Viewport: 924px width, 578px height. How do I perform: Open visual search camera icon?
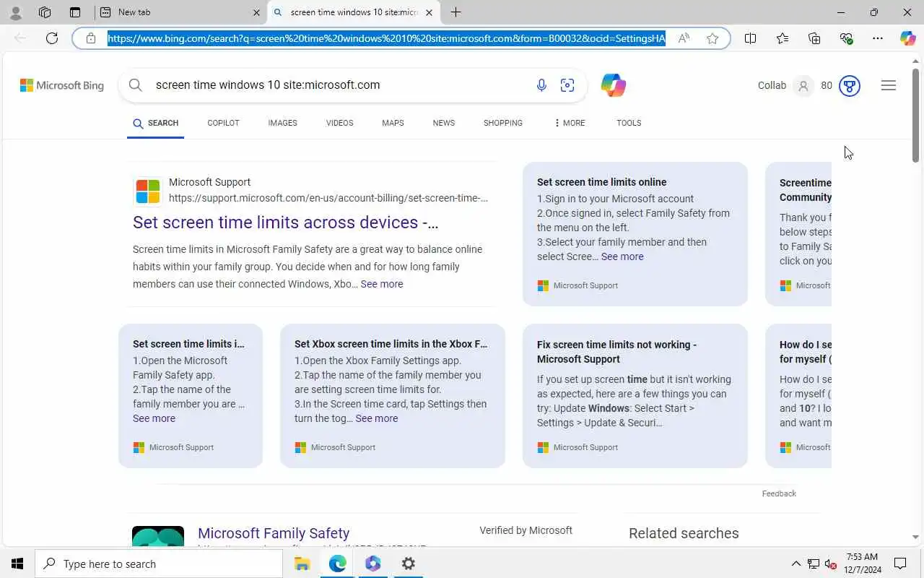point(567,85)
